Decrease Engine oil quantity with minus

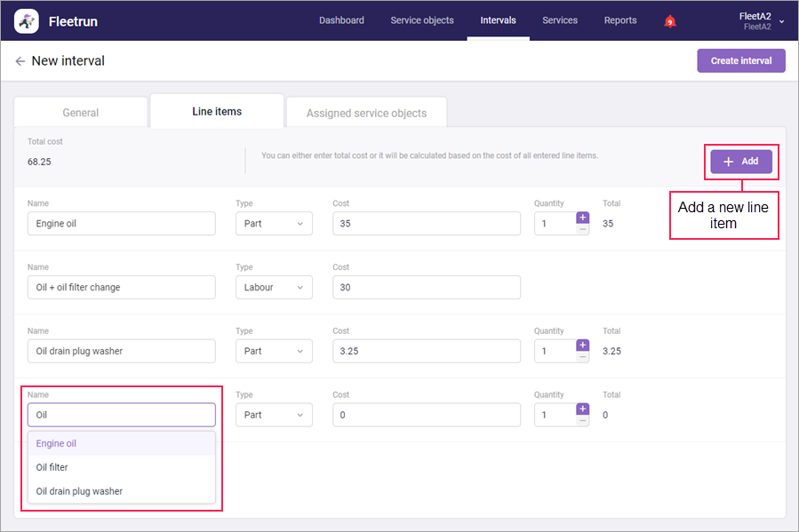[x=583, y=229]
